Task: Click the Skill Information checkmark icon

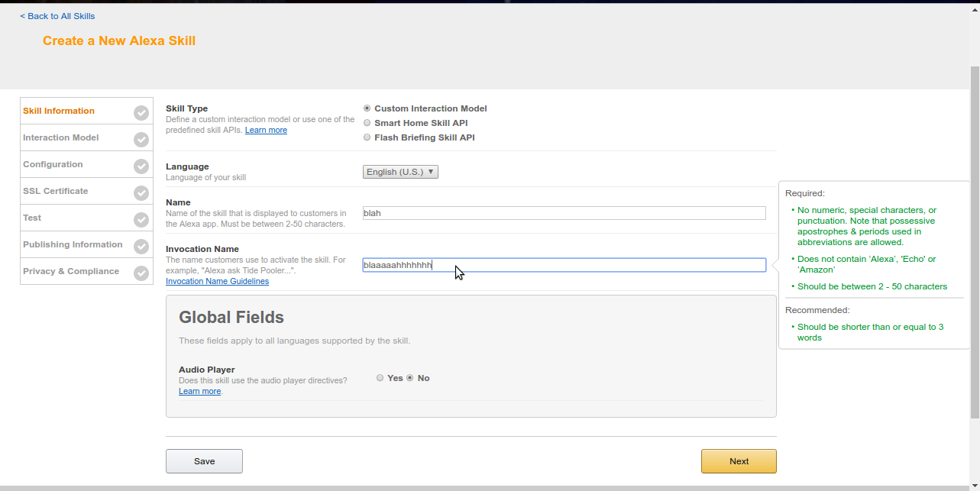Action: click(x=141, y=113)
